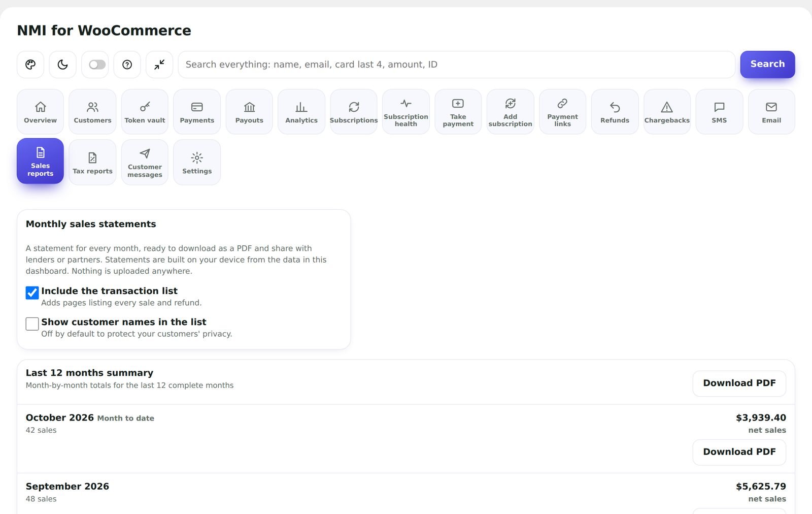Download PDF for October 2026

pyautogui.click(x=739, y=452)
